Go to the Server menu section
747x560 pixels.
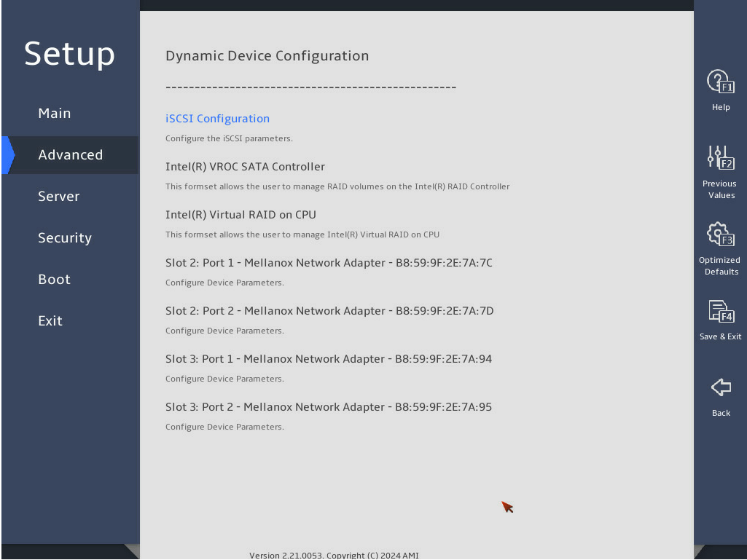(58, 196)
